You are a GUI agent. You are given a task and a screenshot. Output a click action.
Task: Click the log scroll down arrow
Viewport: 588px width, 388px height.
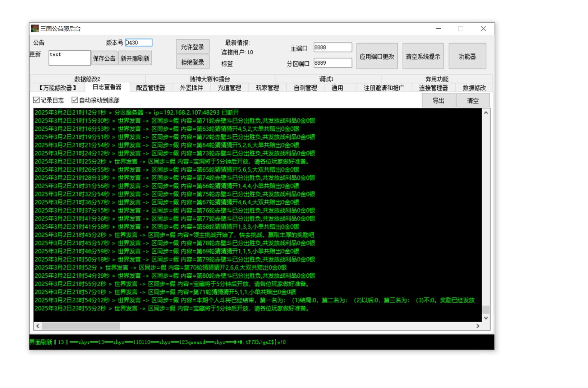pos(486,318)
